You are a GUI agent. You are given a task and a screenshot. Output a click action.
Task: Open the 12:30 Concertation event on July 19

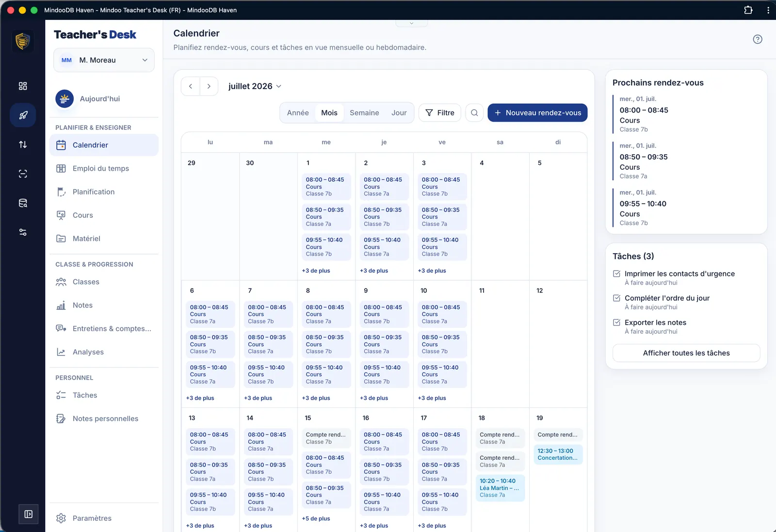click(558, 454)
